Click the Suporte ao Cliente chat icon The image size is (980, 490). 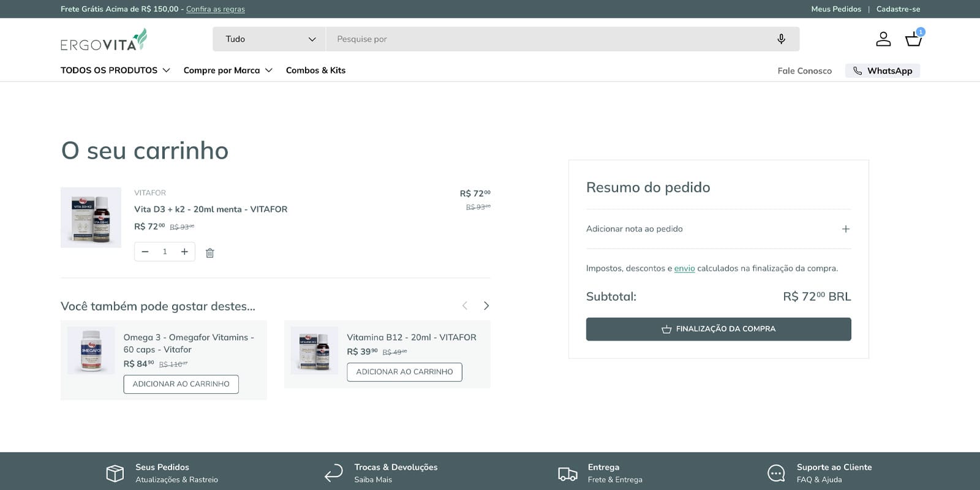[776, 473]
